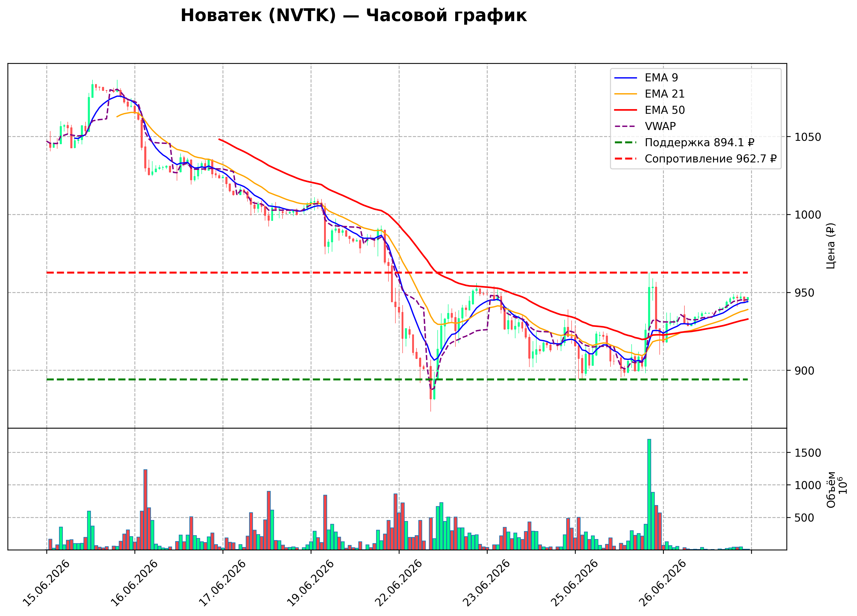Click the solid red EMA 50 legend line sample
Screen dimensions: 857x616
626,110
